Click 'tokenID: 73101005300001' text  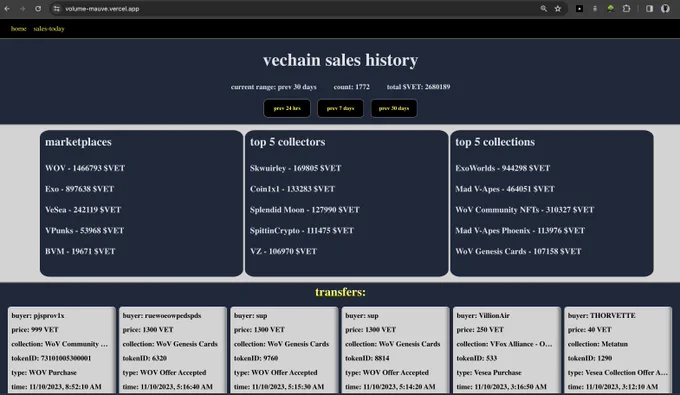(52, 358)
